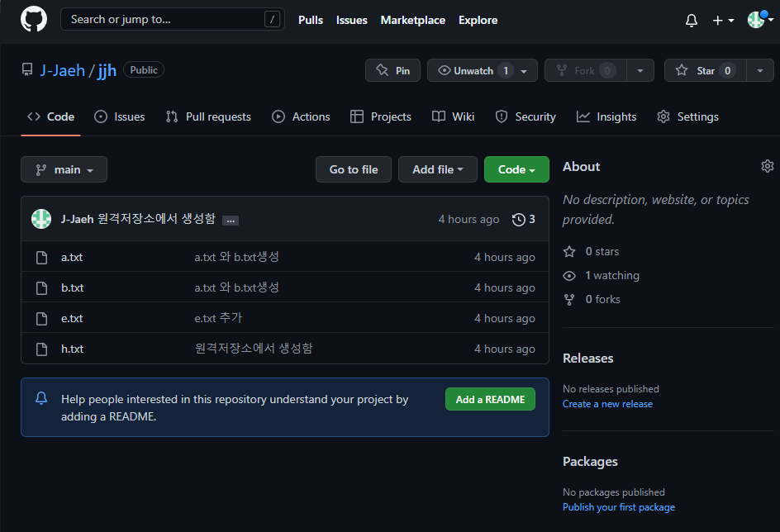
Task: Open file h.txt
Action: pos(72,349)
